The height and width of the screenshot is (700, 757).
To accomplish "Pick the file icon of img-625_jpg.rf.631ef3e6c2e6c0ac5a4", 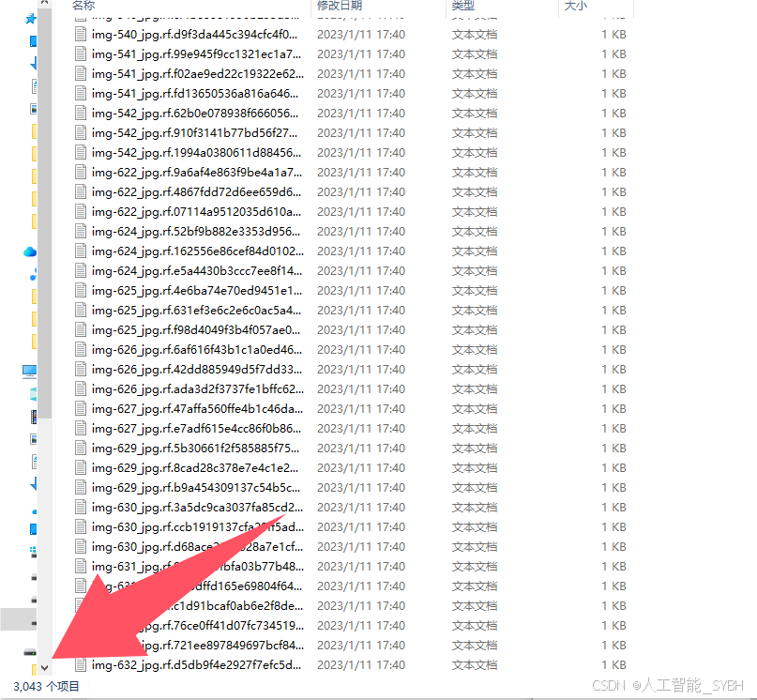I will [81, 311].
